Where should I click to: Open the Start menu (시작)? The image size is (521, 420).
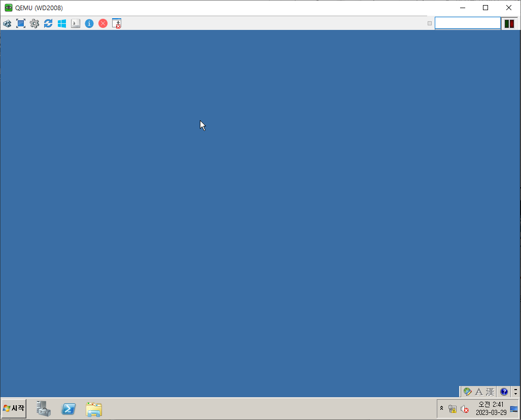point(14,409)
